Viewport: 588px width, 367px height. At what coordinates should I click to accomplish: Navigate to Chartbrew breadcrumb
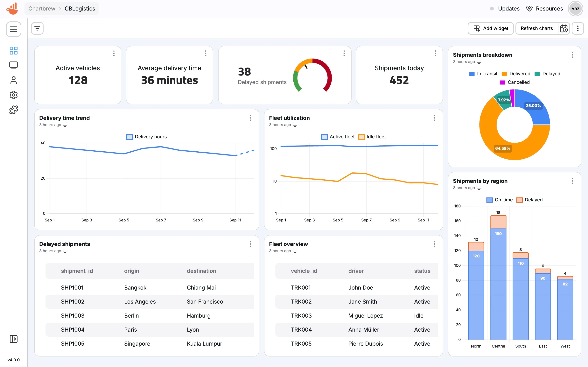tap(42, 9)
